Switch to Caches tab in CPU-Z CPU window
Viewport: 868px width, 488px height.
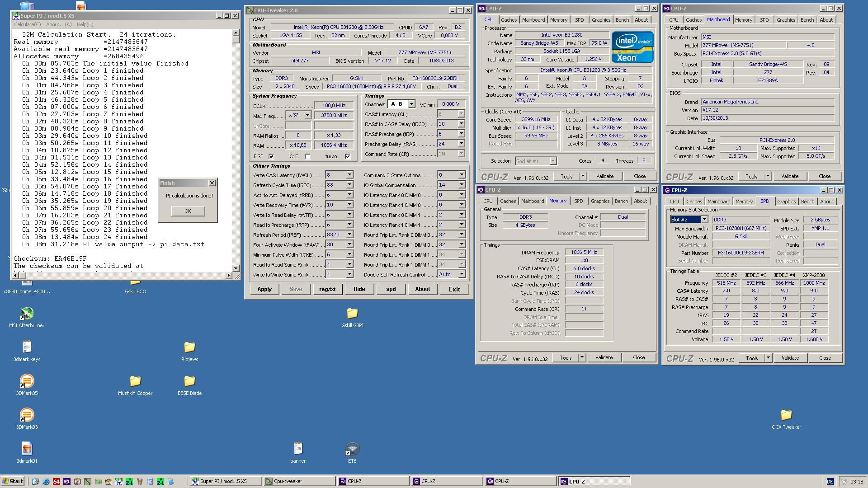pos(509,20)
